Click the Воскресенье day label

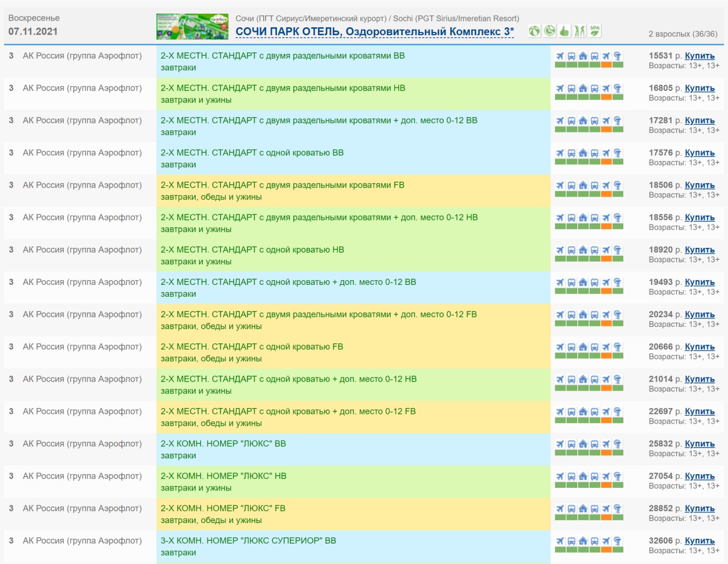point(34,18)
